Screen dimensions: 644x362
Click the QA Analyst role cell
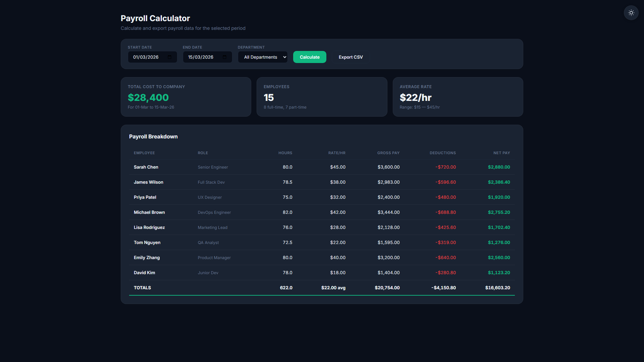[208, 242]
